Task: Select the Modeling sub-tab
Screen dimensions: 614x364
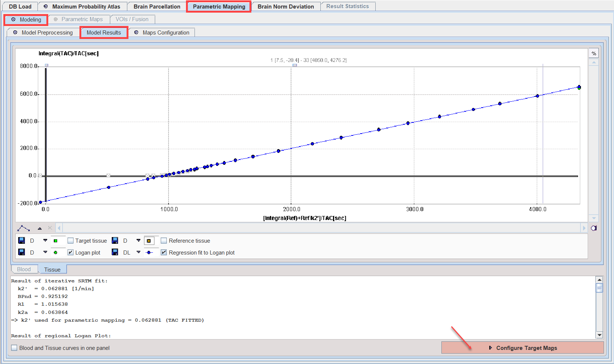Action: 26,20
